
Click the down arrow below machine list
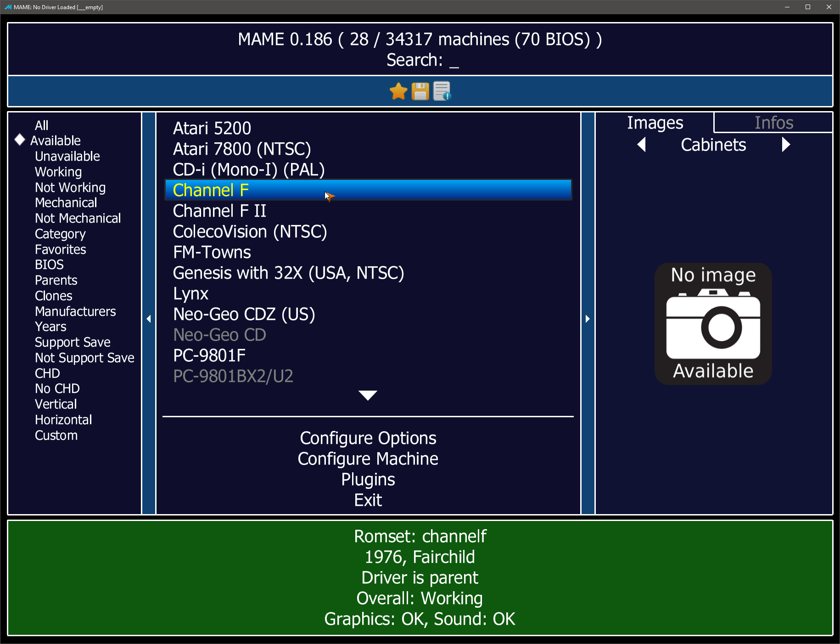[368, 395]
